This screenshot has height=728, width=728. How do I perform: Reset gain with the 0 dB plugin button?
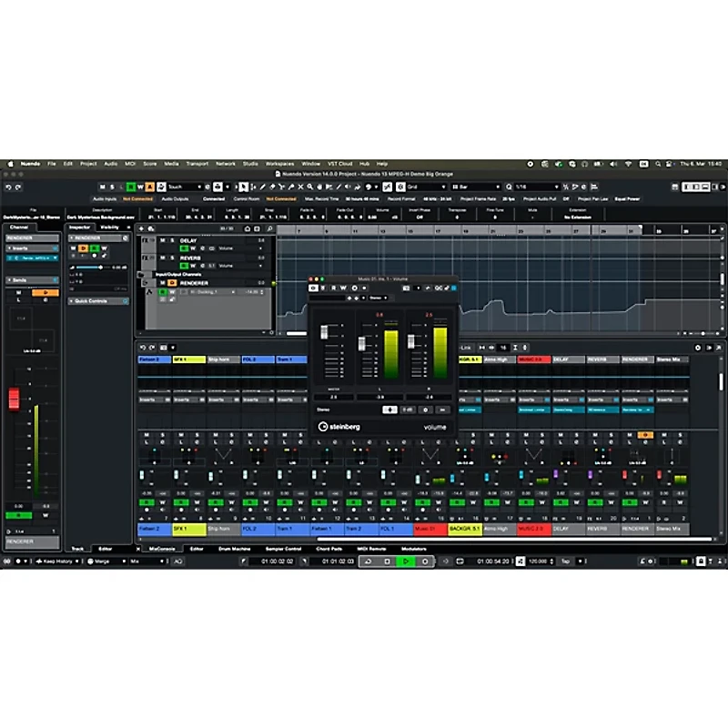coord(409,409)
